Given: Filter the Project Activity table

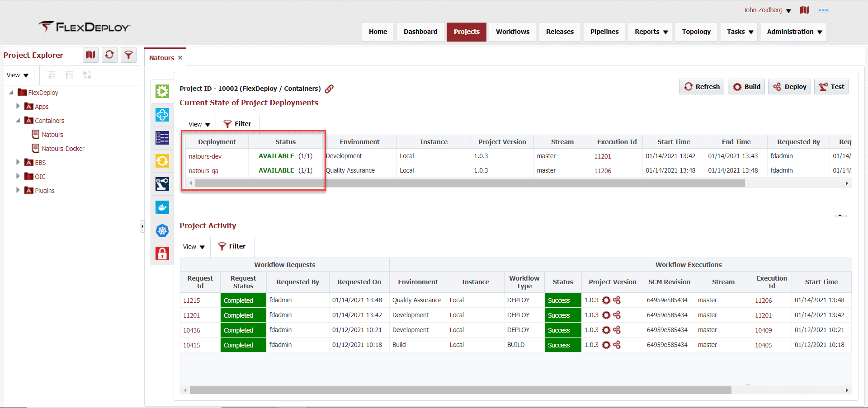Looking at the screenshot, I should [x=232, y=246].
